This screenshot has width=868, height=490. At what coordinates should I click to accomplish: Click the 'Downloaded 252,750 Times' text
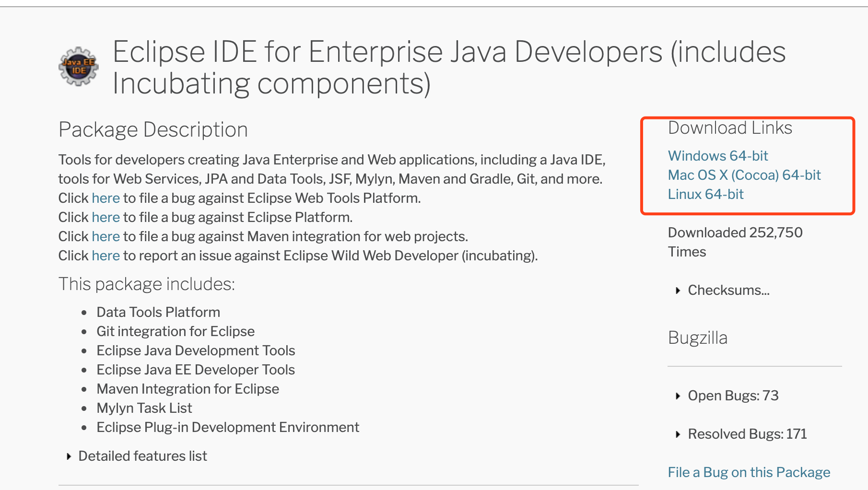(735, 242)
